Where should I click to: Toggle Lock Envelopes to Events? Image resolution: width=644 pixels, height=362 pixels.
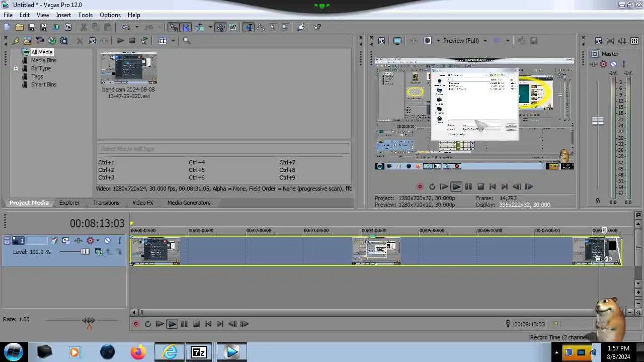click(221, 27)
